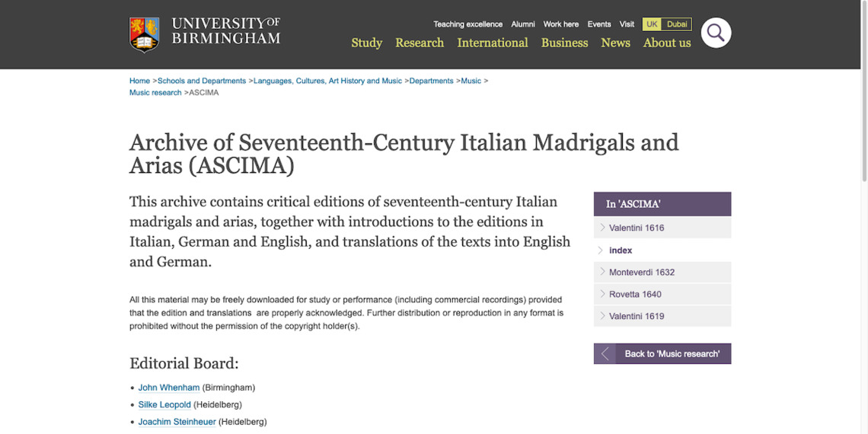The image size is (868, 434).
Task: Click the back arrow beside 'Music research'
Action: 605,354
